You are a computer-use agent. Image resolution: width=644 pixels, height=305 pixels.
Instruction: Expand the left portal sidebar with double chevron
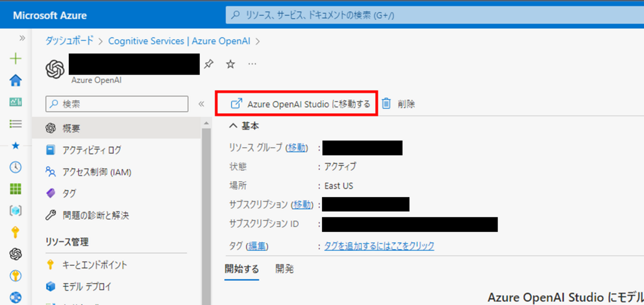click(x=22, y=38)
